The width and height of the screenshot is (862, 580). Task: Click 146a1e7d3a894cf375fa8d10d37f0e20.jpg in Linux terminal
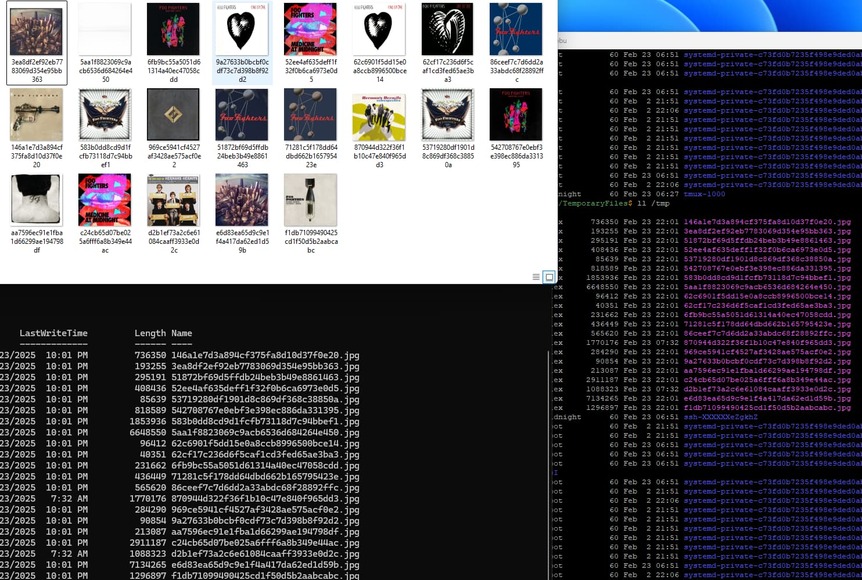coord(767,222)
